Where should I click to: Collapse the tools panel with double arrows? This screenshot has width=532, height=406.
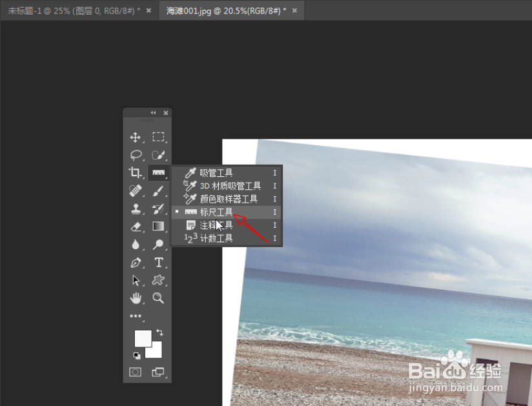click(x=154, y=112)
